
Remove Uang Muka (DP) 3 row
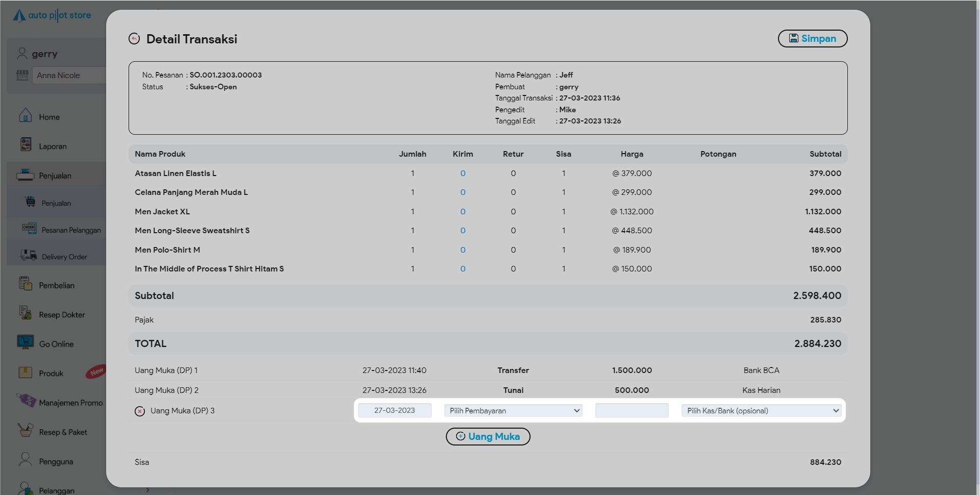[x=140, y=411]
